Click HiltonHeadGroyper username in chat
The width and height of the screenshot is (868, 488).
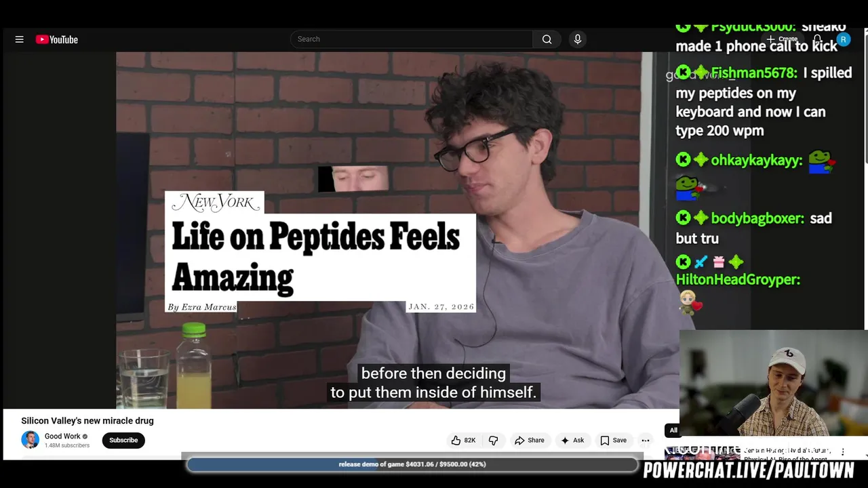(x=738, y=279)
